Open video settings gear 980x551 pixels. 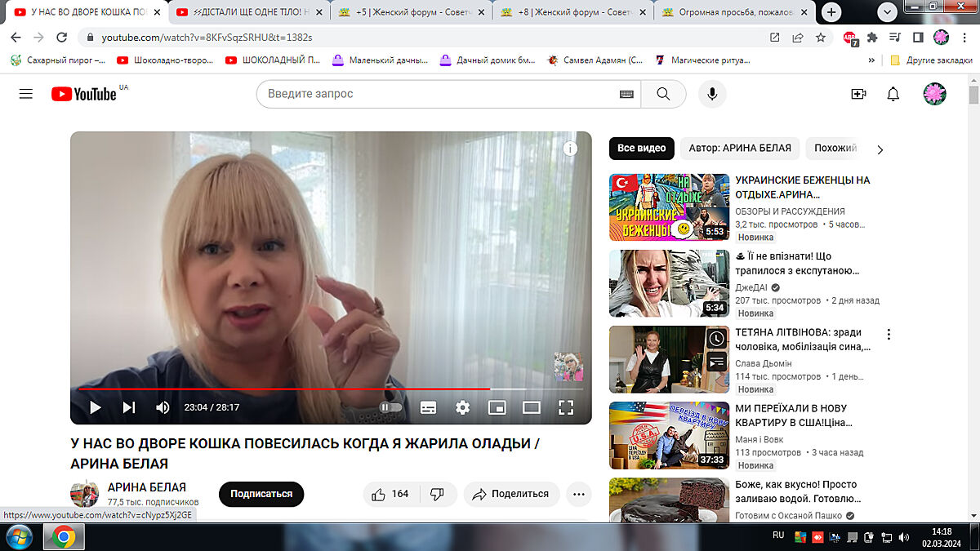[462, 407]
